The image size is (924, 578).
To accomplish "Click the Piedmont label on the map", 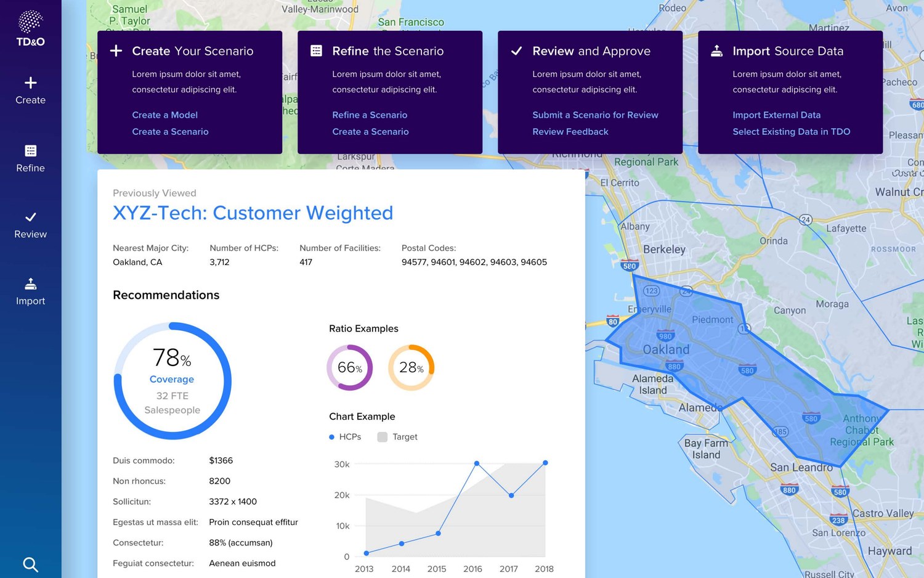I will tap(713, 320).
